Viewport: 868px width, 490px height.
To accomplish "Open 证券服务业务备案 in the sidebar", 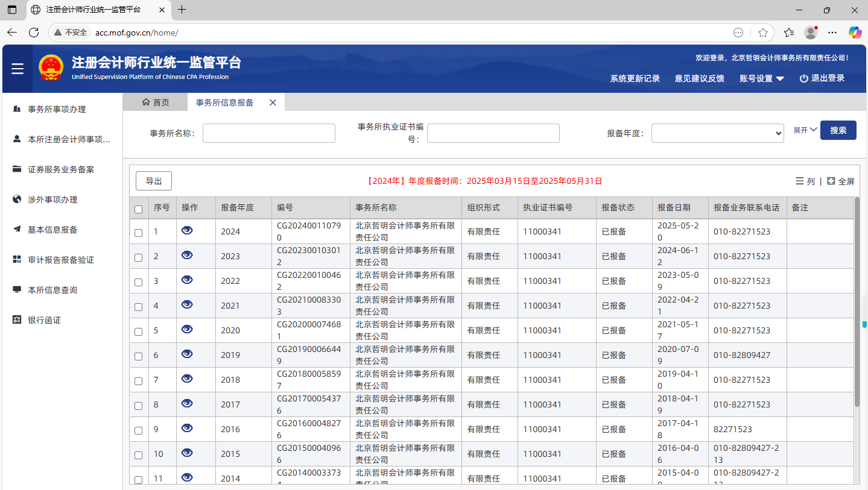I will click(61, 169).
